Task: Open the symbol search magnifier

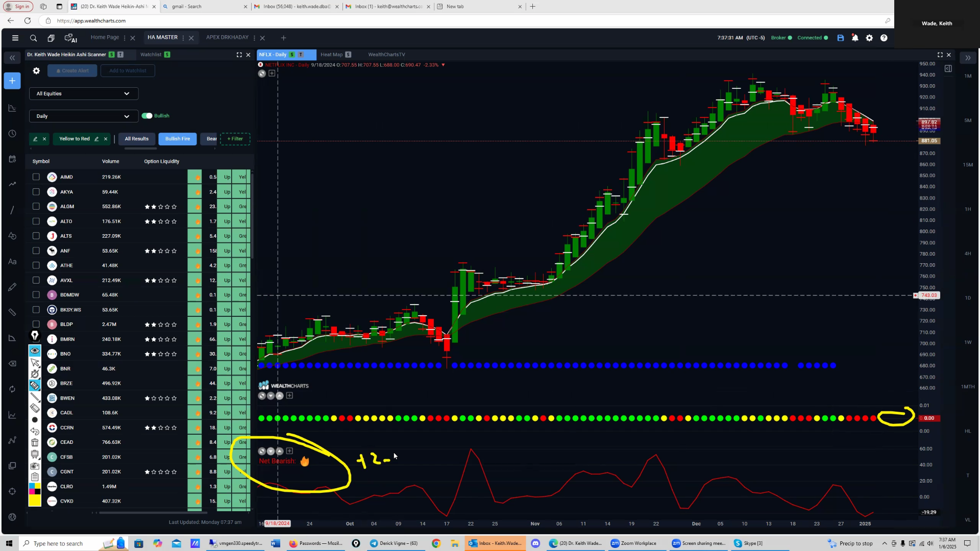Action: [x=33, y=38]
